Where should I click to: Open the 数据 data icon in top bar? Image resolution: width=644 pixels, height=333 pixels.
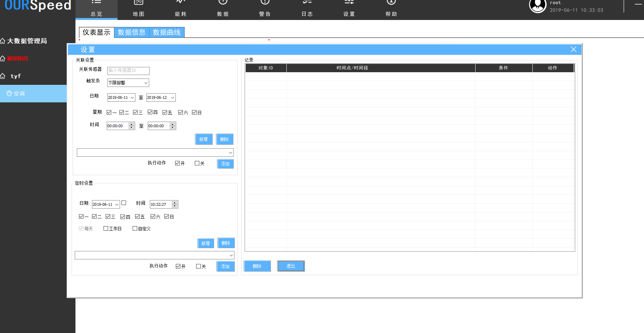point(223,3)
